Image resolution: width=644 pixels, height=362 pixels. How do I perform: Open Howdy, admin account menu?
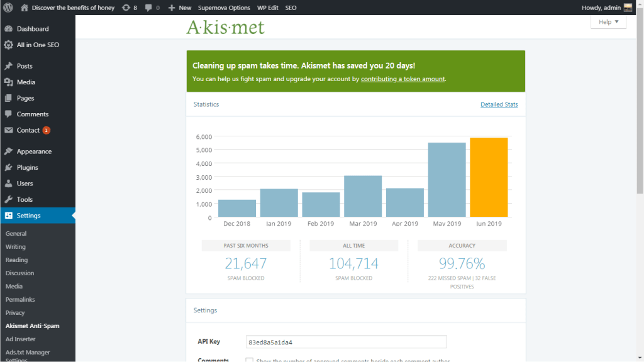click(607, 8)
